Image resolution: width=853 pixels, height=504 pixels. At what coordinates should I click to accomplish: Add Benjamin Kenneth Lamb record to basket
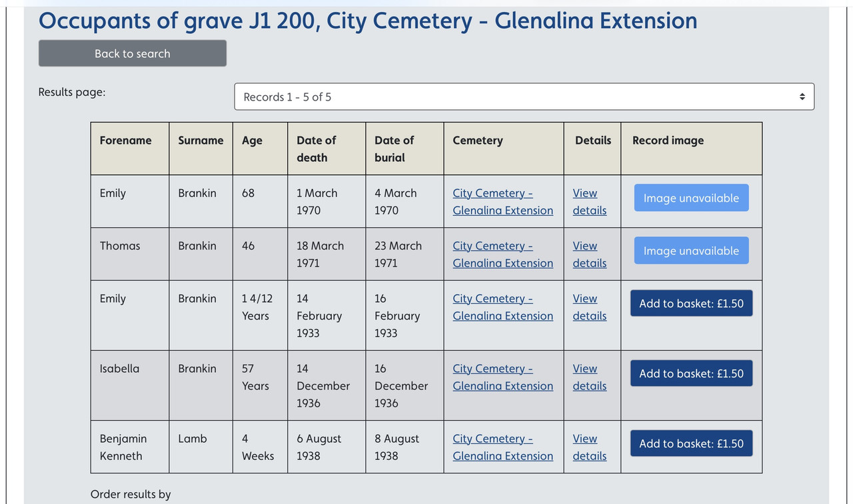[691, 443]
